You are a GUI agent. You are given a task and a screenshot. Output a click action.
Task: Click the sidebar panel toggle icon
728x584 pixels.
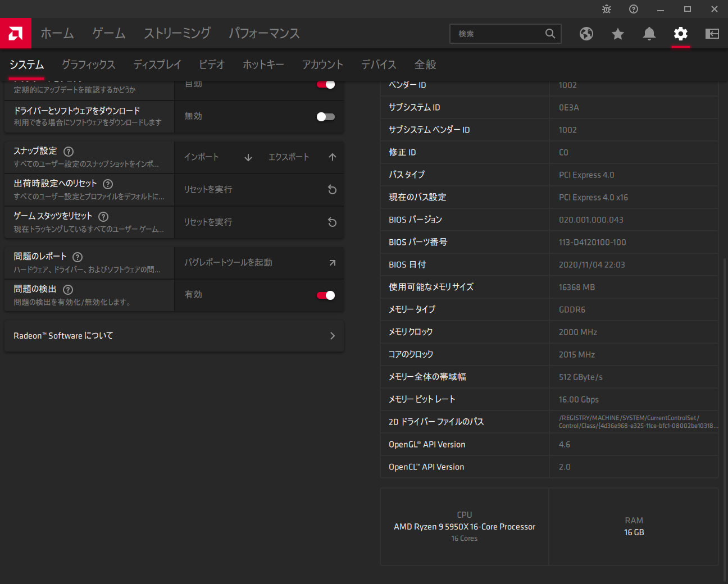(712, 34)
